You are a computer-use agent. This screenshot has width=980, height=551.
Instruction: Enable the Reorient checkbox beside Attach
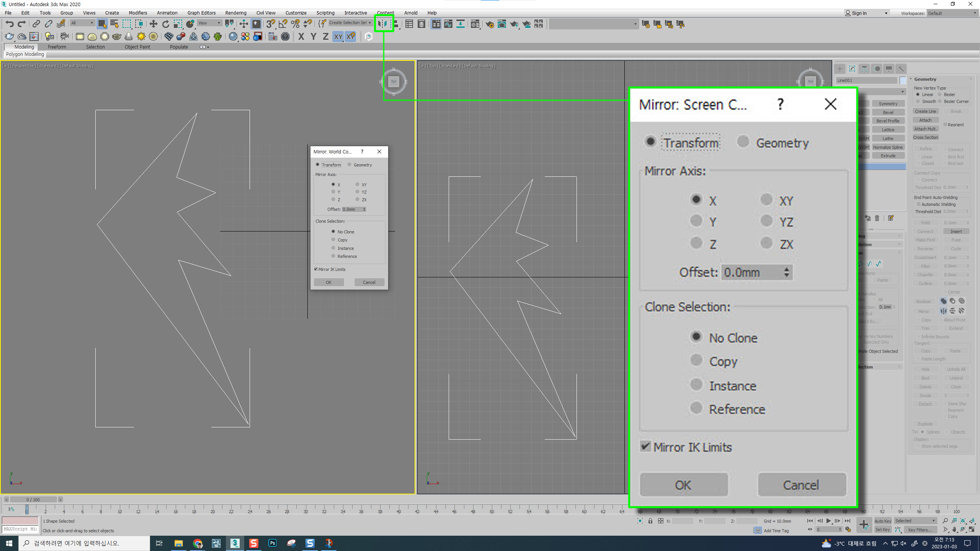945,125
